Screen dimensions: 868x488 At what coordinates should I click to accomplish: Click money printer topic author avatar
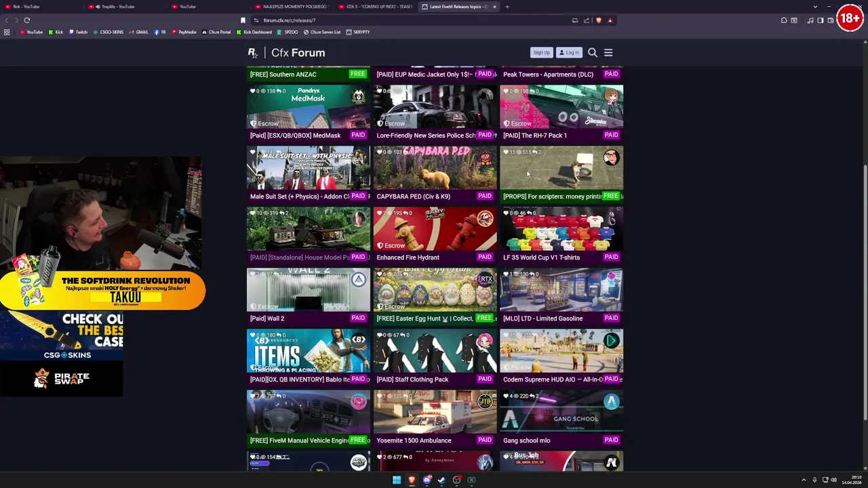pos(611,157)
